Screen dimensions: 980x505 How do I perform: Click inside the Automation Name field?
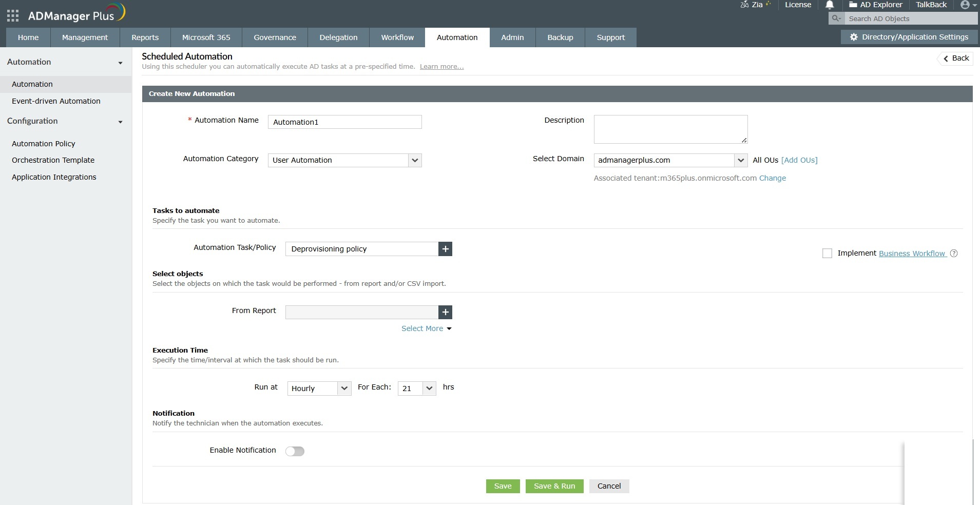click(344, 122)
